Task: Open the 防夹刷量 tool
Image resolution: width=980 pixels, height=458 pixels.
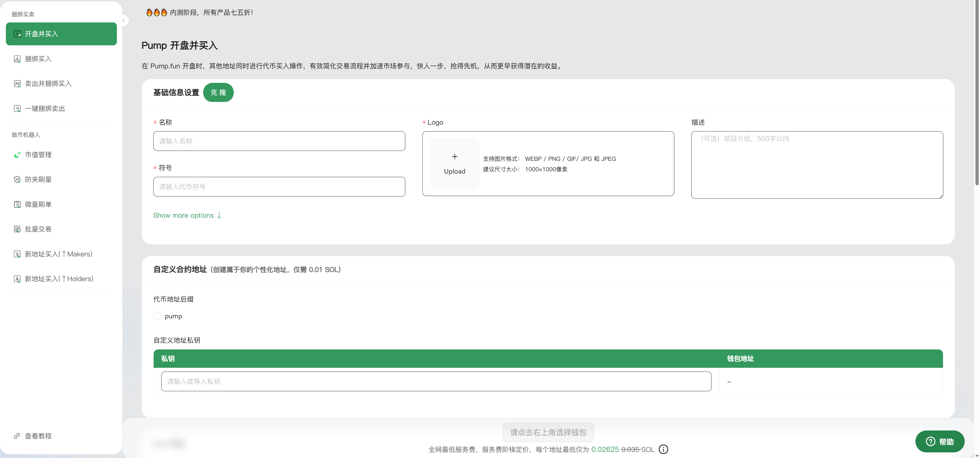Action: click(x=38, y=179)
